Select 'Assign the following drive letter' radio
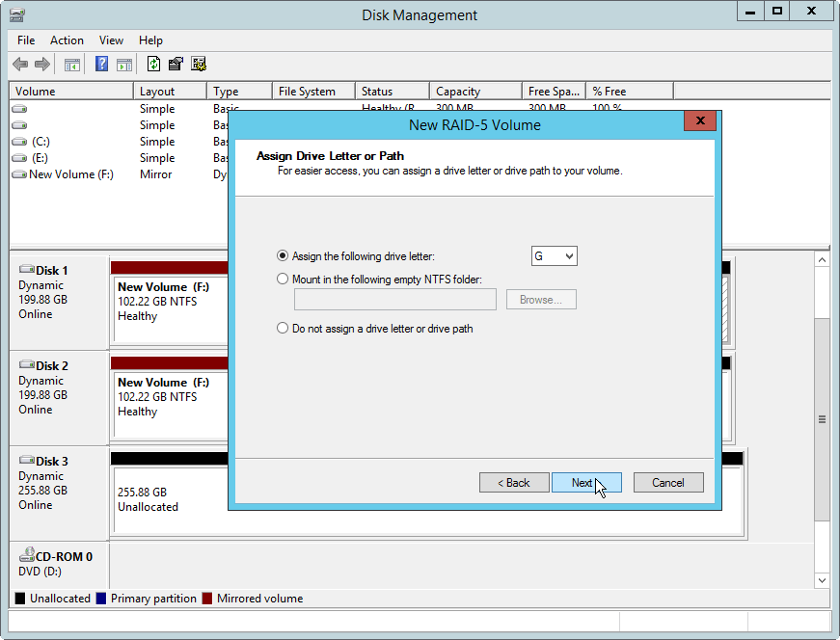The height and width of the screenshot is (640, 840). click(x=283, y=256)
